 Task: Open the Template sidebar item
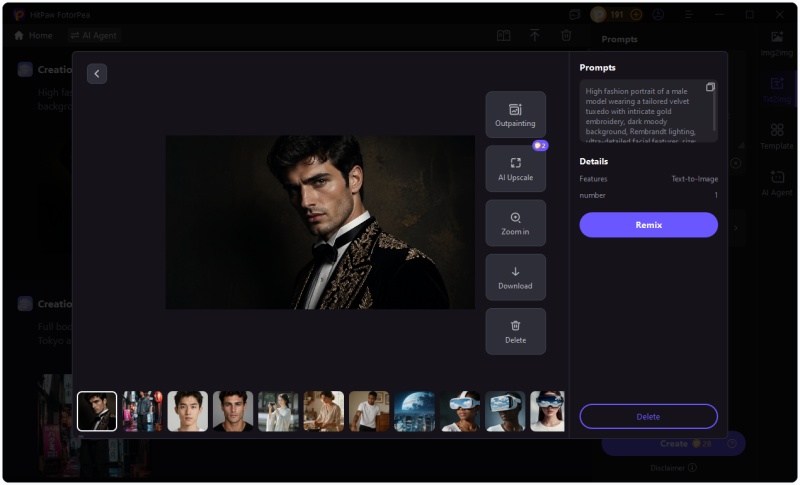pyautogui.click(x=777, y=136)
